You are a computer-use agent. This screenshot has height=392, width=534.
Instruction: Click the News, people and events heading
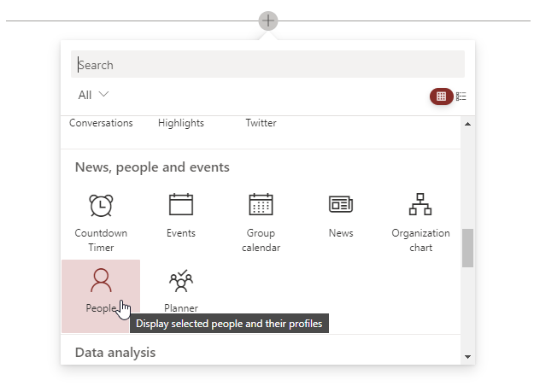(x=152, y=167)
